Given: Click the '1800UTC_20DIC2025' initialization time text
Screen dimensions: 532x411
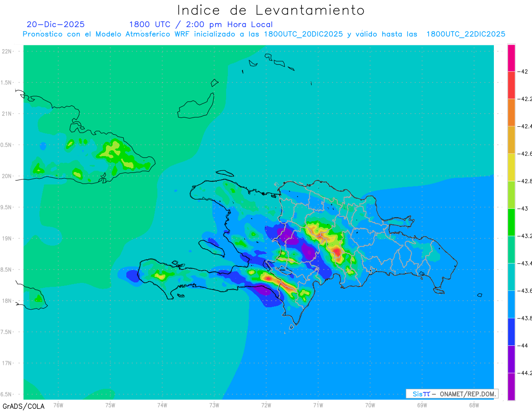Looking at the screenshot, I should tap(303, 34).
